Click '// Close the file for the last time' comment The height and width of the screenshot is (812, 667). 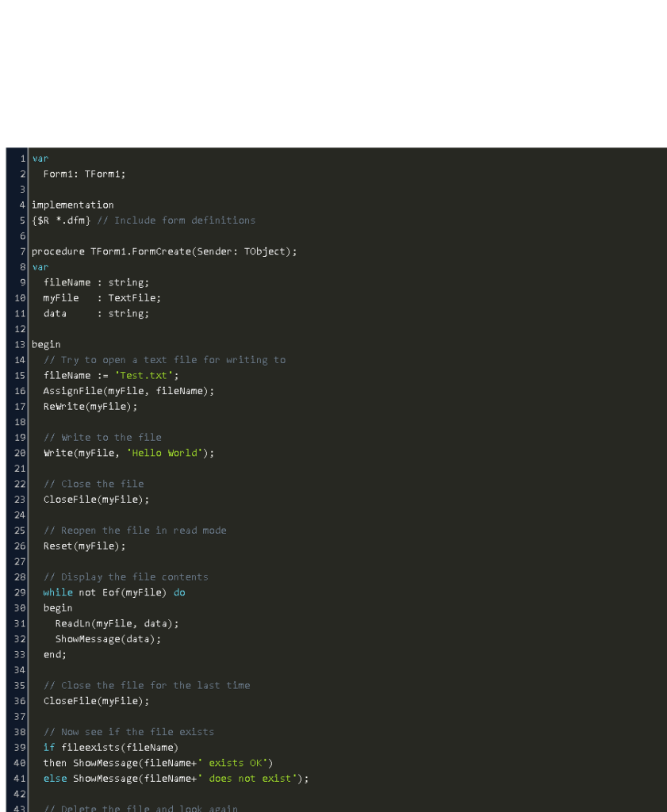(x=147, y=686)
